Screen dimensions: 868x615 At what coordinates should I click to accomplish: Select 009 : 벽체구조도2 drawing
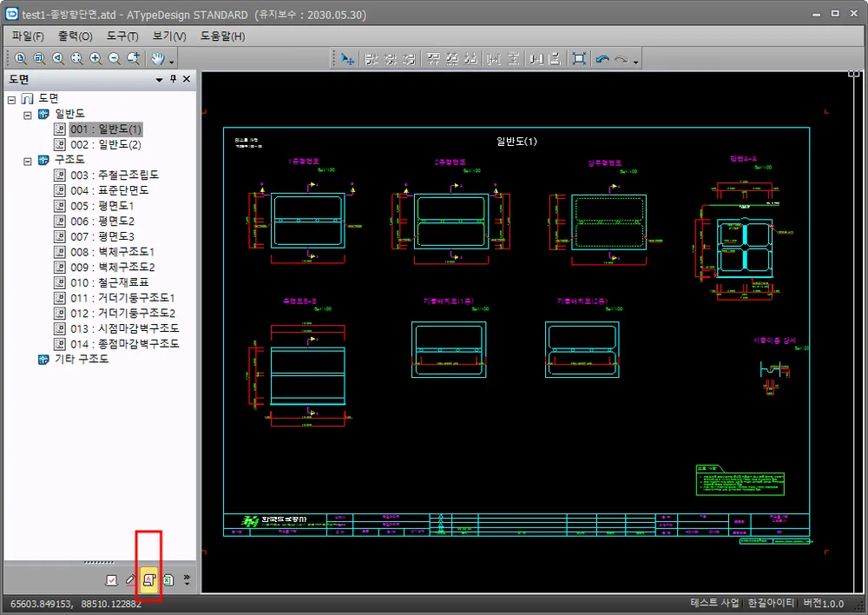pyautogui.click(x=113, y=267)
